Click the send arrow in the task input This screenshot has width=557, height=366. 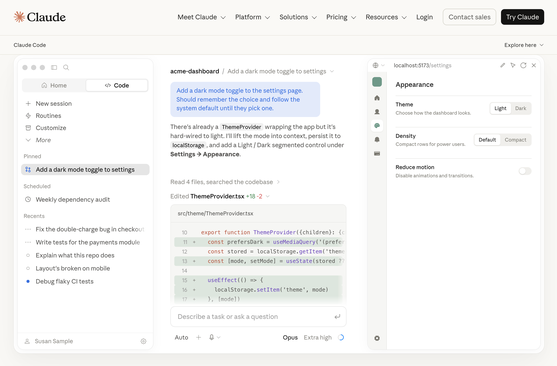[337, 317]
